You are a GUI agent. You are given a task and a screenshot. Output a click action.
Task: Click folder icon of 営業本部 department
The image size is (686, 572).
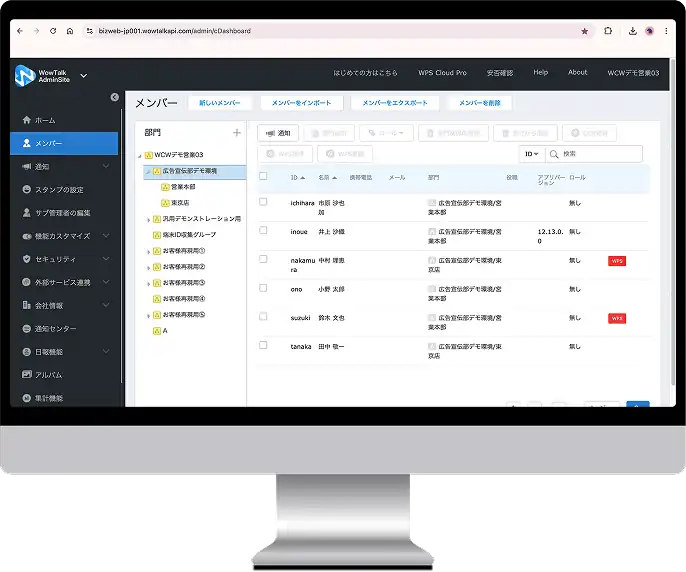(x=165, y=187)
